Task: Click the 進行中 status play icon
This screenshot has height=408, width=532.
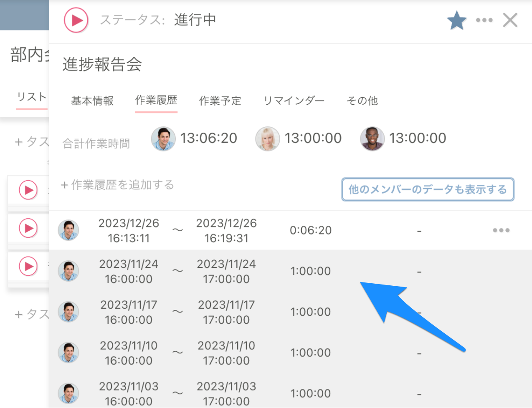Action: click(76, 20)
